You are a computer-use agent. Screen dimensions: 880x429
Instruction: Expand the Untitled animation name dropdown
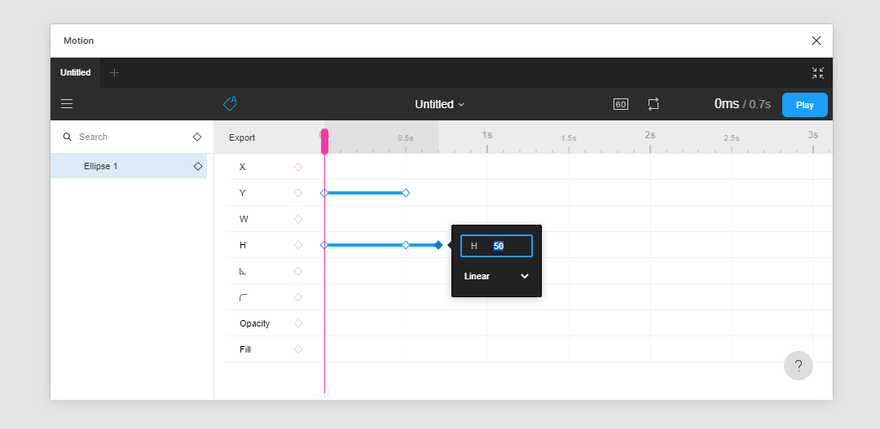(439, 104)
